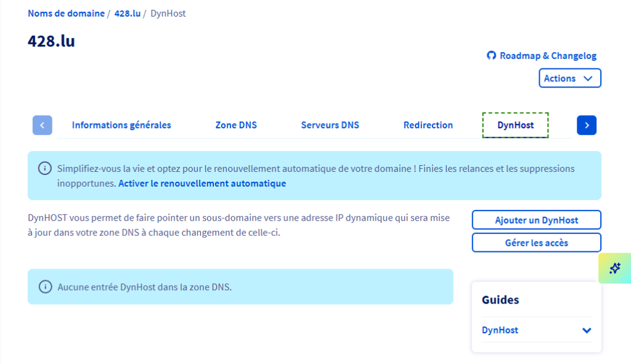Open 'Activer le renouvellement automatique' link
631x364 pixels.
pyautogui.click(x=202, y=183)
